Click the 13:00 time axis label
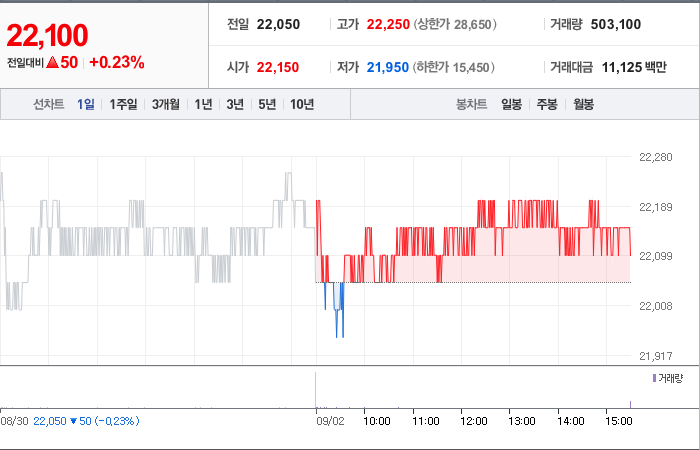Viewport: 700px width, 450px height. pos(522,421)
